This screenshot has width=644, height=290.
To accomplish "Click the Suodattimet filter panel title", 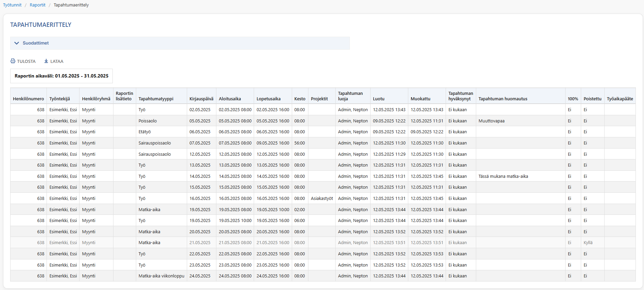I will click(x=36, y=43).
